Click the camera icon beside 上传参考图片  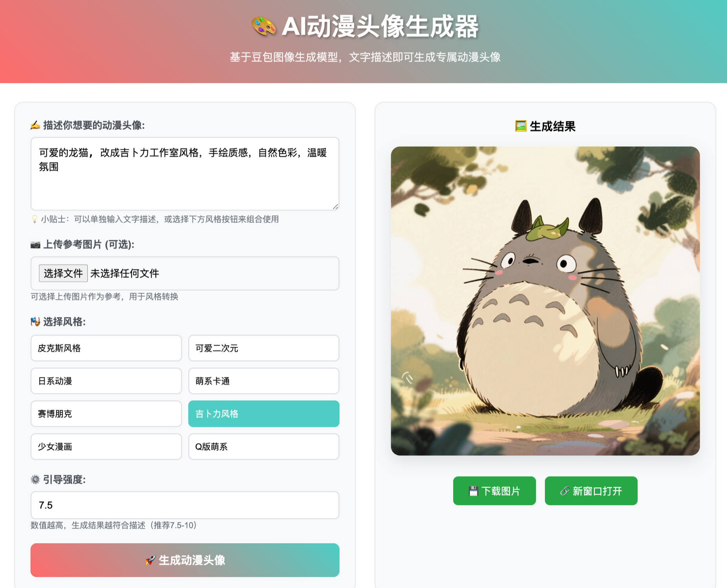click(x=35, y=245)
